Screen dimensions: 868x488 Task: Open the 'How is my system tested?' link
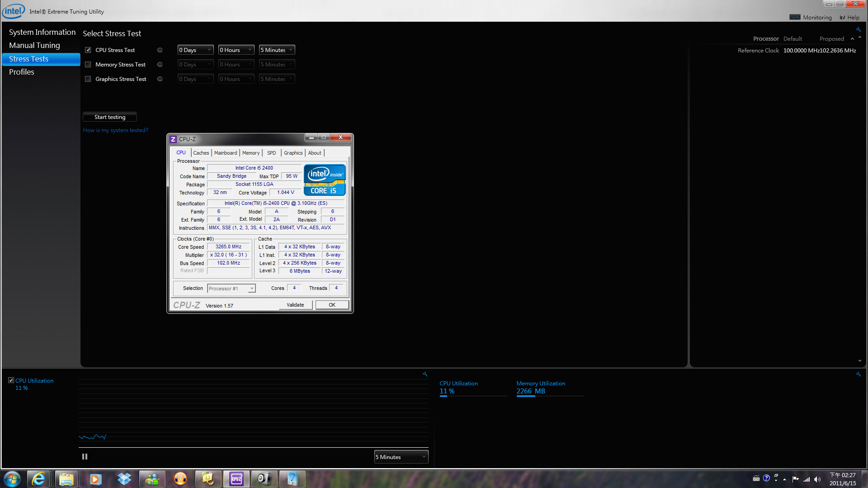pos(116,130)
